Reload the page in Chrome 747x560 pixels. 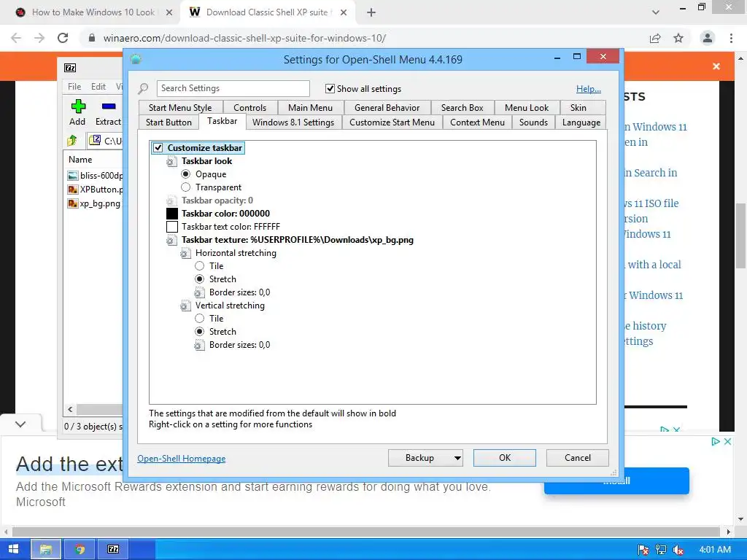coord(63,38)
